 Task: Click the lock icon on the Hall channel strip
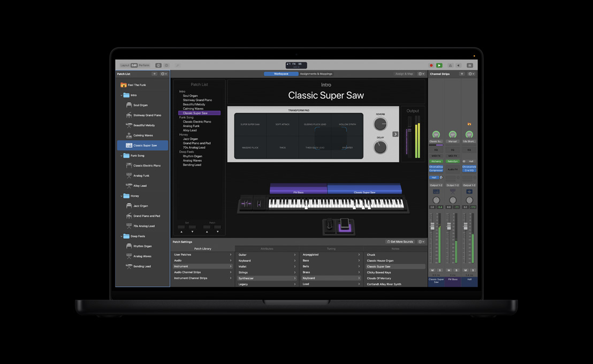click(469, 124)
